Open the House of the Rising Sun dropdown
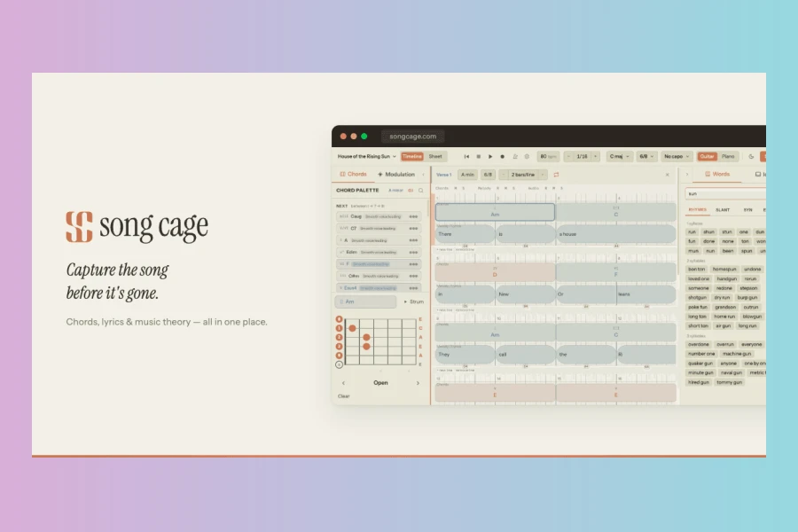 366,156
